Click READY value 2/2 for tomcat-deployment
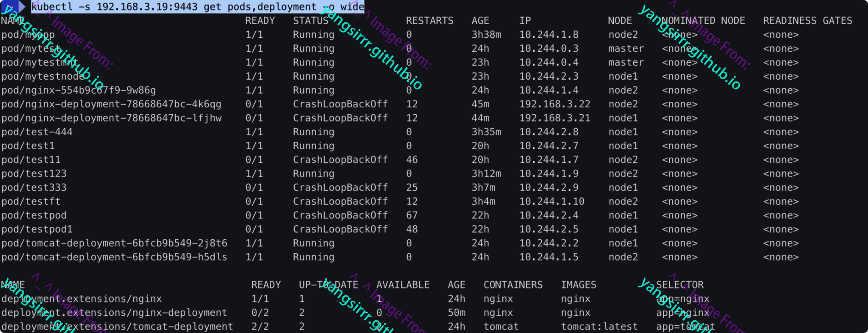 pyautogui.click(x=260, y=326)
